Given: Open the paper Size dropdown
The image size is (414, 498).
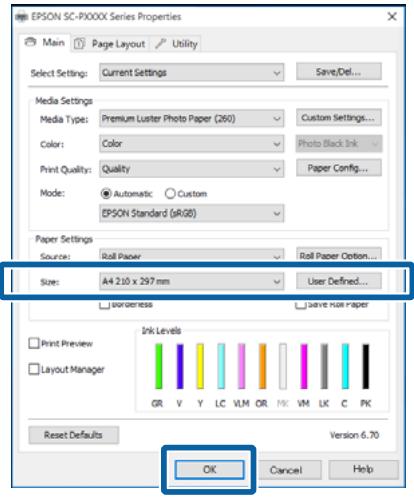Looking at the screenshot, I should tap(192, 281).
